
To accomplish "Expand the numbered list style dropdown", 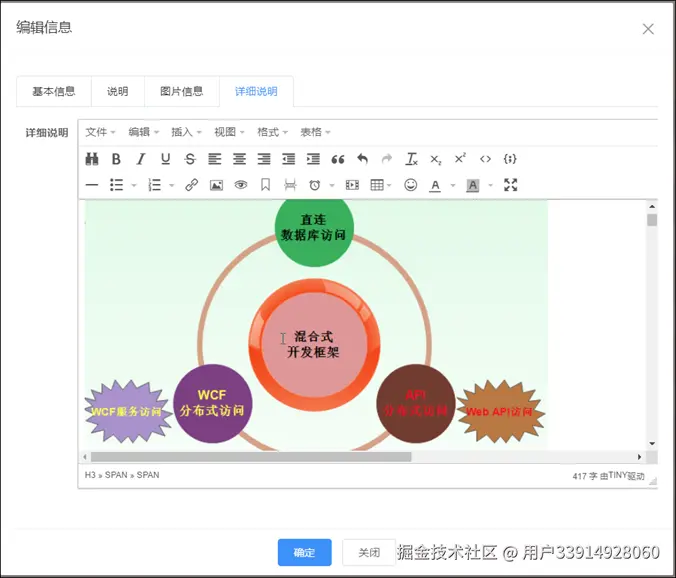I will 172,186.
